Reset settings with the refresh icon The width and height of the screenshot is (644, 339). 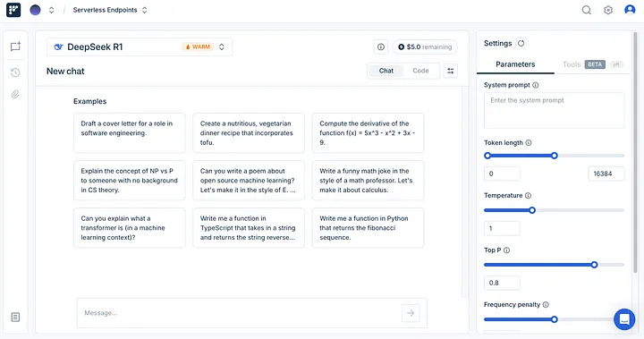(x=521, y=43)
